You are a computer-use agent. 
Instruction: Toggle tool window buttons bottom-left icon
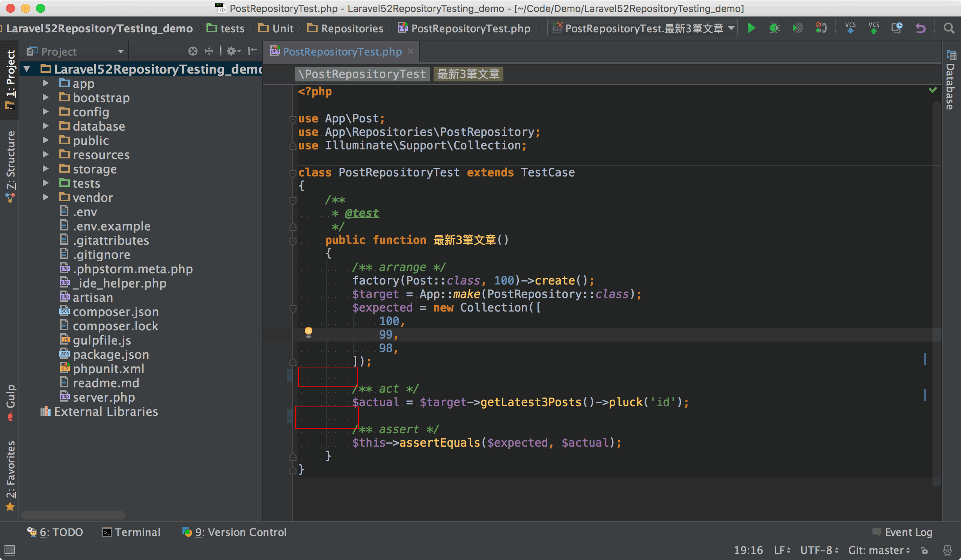point(9,550)
